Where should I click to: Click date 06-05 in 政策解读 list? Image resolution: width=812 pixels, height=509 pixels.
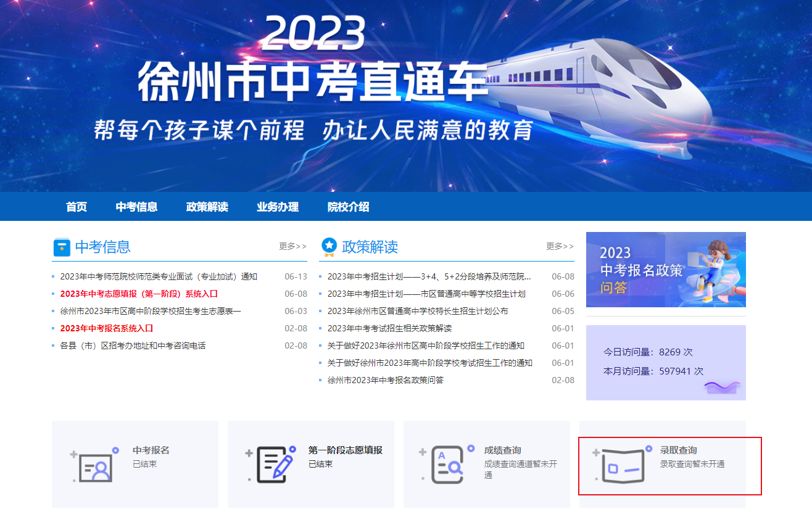tap(563, 311)
